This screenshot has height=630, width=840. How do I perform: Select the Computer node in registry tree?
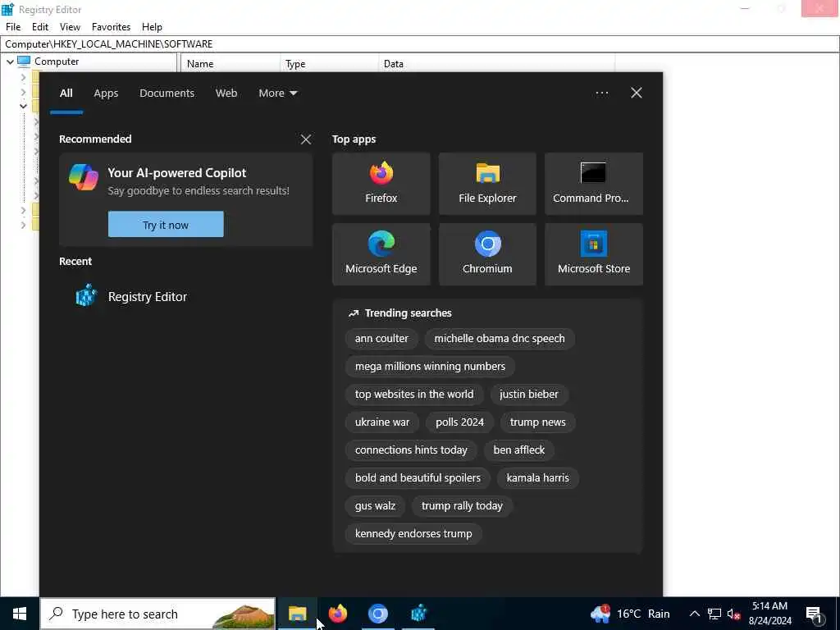tap(57, 61)
